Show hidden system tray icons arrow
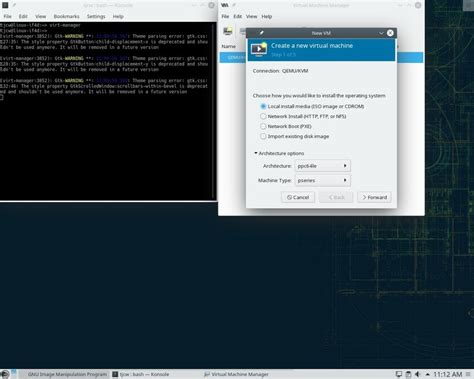 click(428, 374)
